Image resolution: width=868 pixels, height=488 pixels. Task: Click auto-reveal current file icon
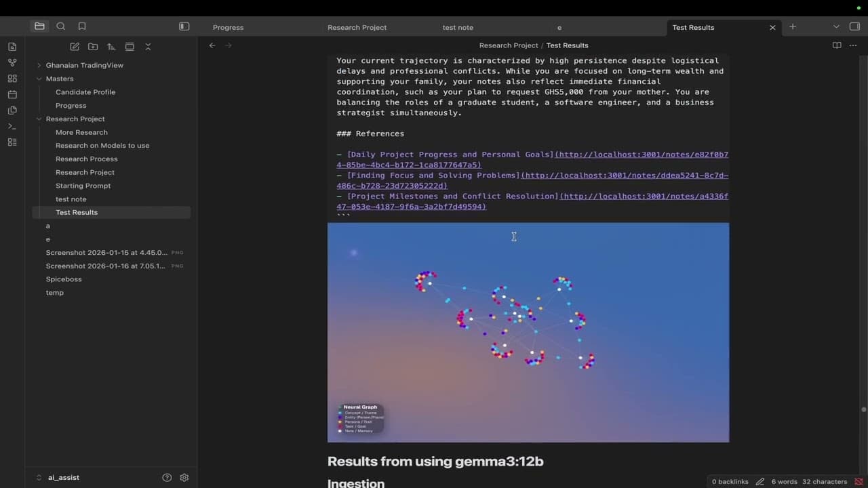click(130, 47)
